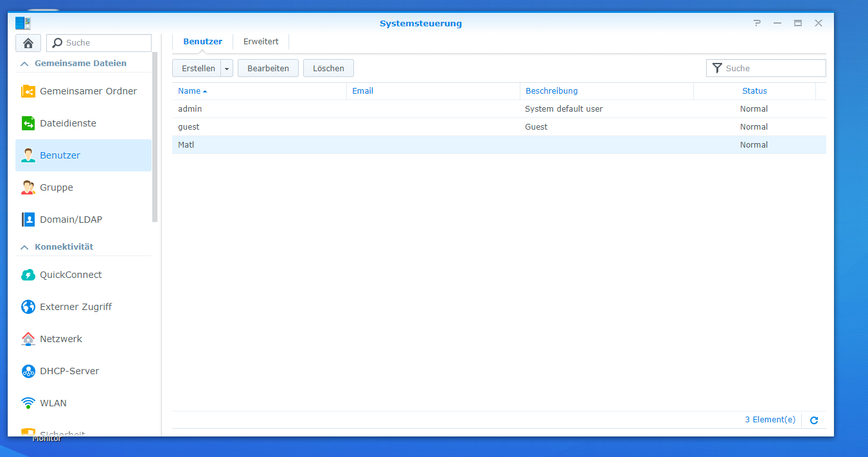
Task: Click 'System default user' description cell
Action: pos(563,109)
